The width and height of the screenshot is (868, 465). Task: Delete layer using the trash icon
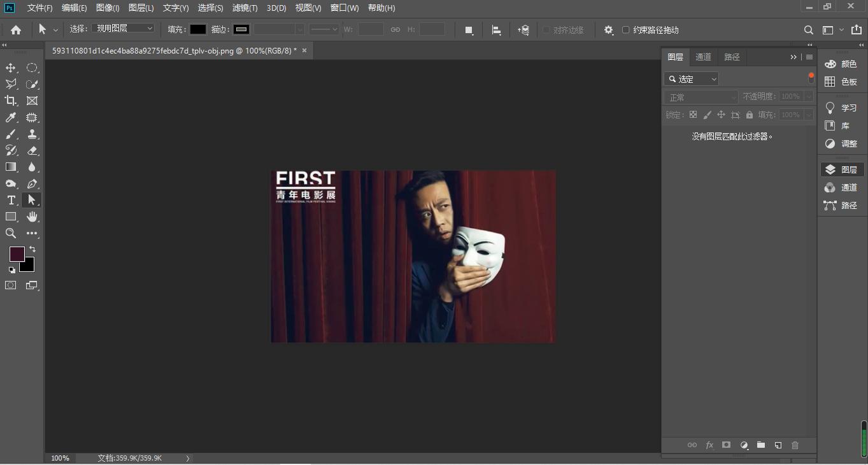click(x=795, y=445)
